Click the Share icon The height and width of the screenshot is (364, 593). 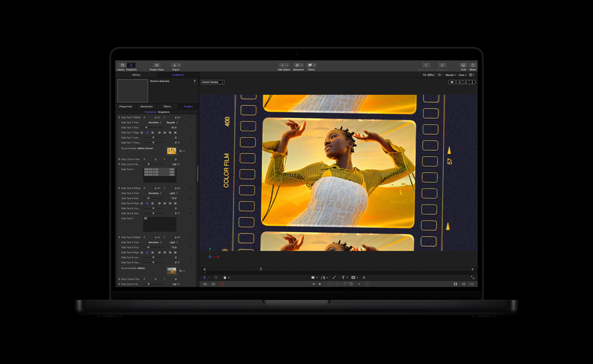472,66
